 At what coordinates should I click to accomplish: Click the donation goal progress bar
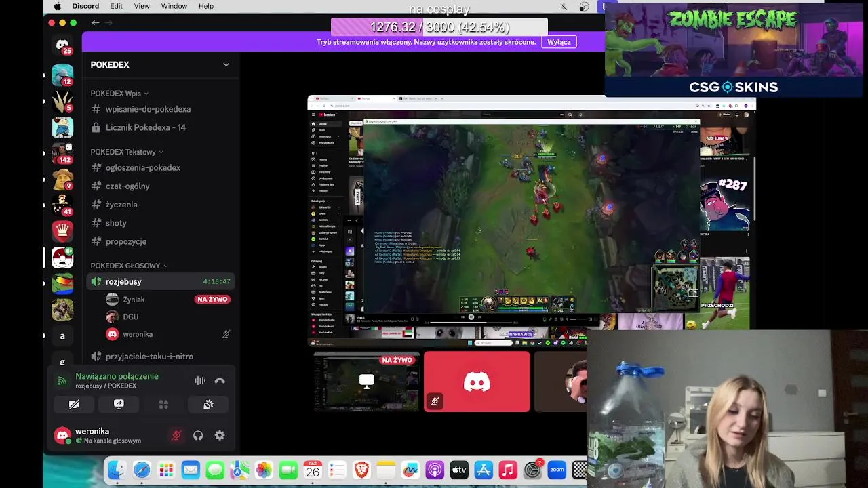point(439,27)
